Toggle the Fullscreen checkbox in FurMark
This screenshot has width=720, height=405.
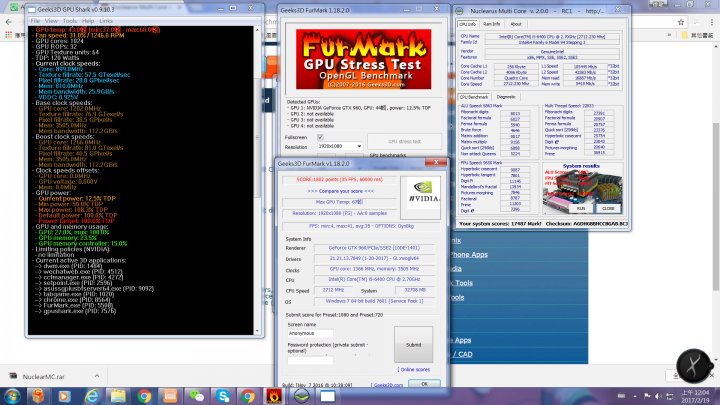pyautogui.click(x=320, y=137)
